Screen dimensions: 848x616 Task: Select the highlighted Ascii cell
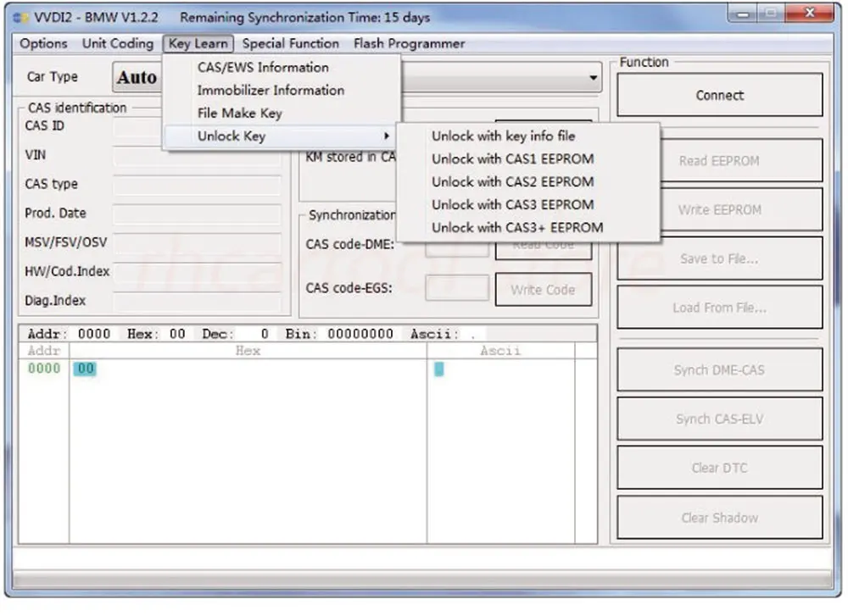click(x=438, y=369)
